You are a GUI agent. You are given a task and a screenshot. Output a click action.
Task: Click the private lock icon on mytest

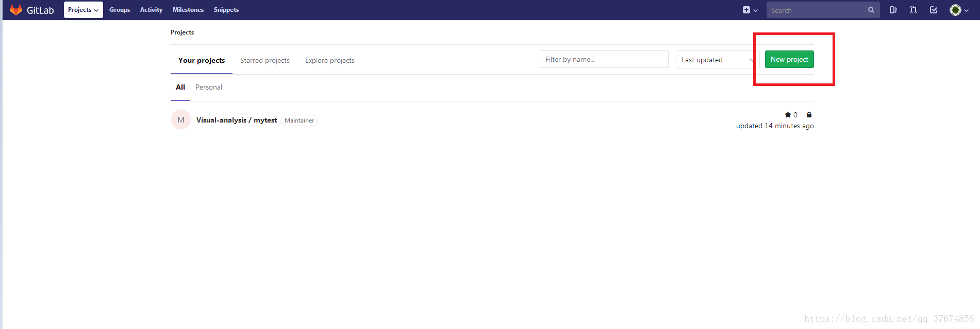pos(809,115)
